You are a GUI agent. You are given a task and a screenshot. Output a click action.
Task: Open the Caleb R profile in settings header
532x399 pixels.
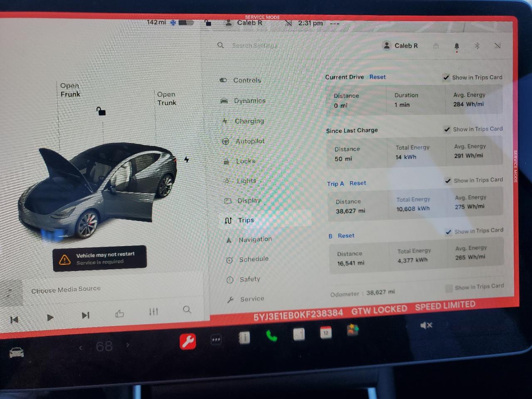400,46
